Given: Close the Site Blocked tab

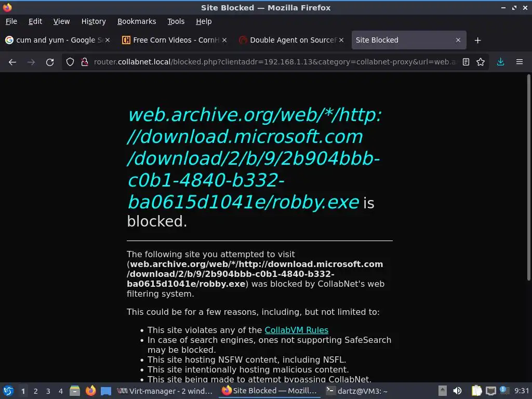Looking at the screenshot, I should pyautogui.click(x=458, y=40).
